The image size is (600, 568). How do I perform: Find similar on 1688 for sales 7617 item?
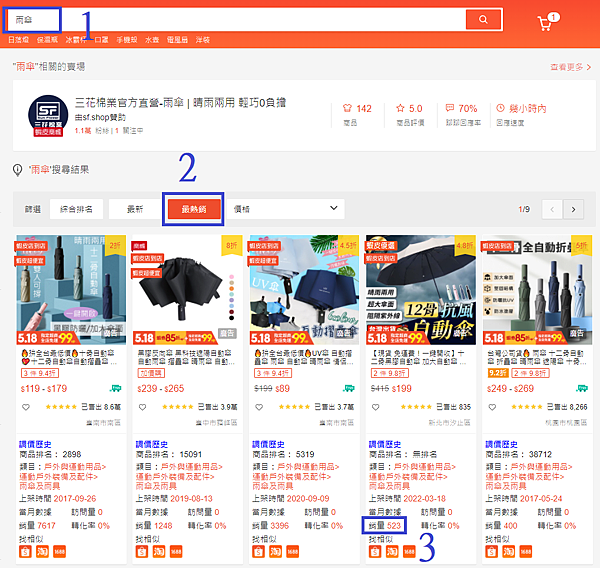point(59,552)
